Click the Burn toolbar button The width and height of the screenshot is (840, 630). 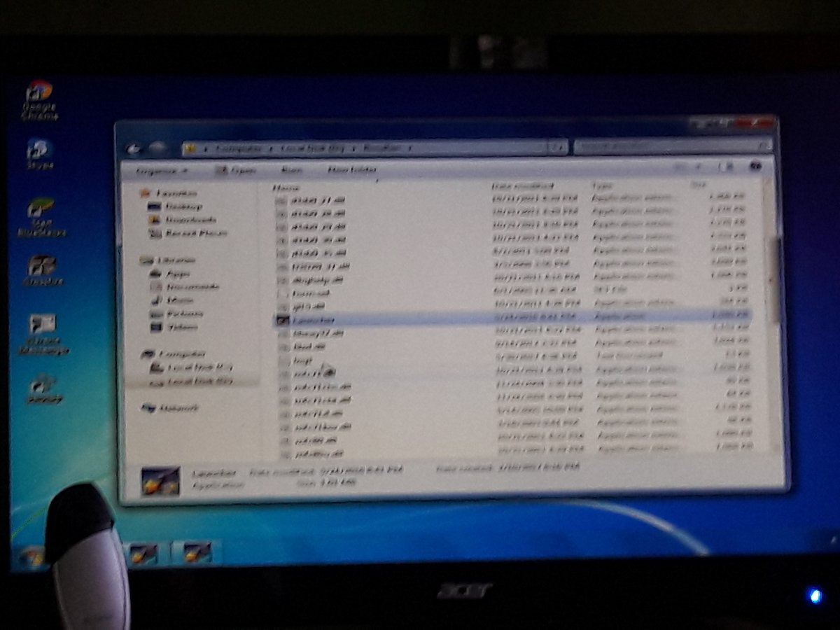pyautogui.click(x=291, y=169)
